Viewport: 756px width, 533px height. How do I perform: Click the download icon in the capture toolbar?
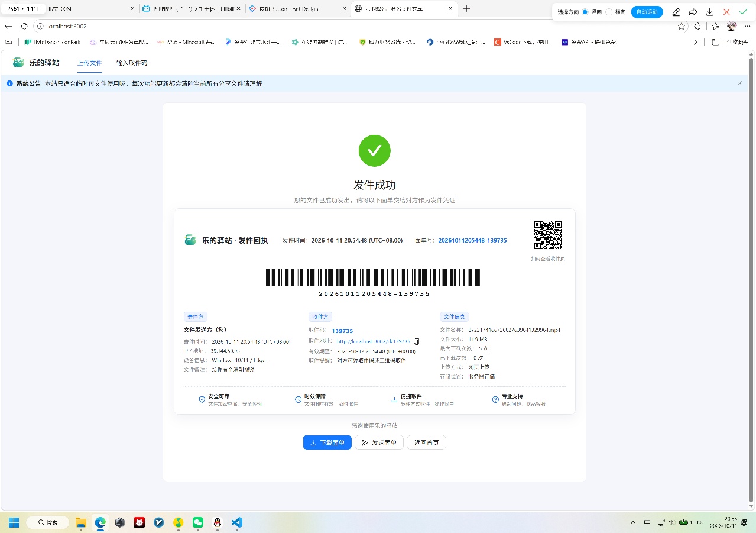(x=710, y=12)
